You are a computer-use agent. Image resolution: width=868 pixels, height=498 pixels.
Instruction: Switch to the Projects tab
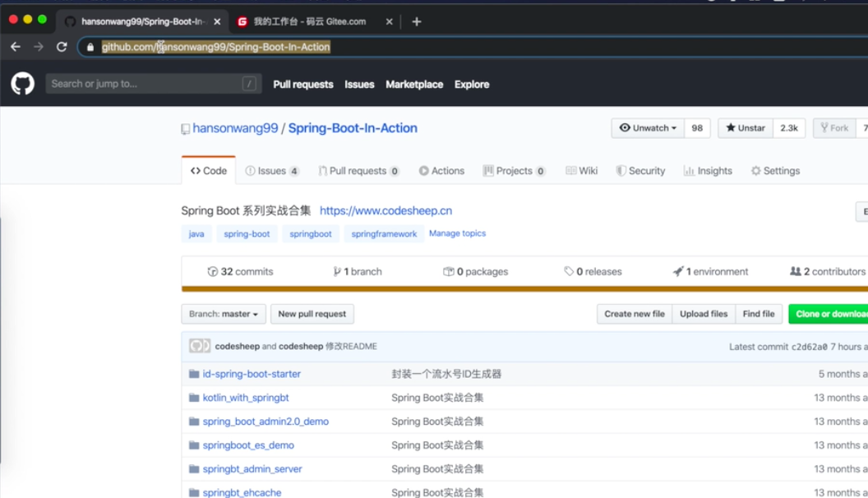click(515, 171)
